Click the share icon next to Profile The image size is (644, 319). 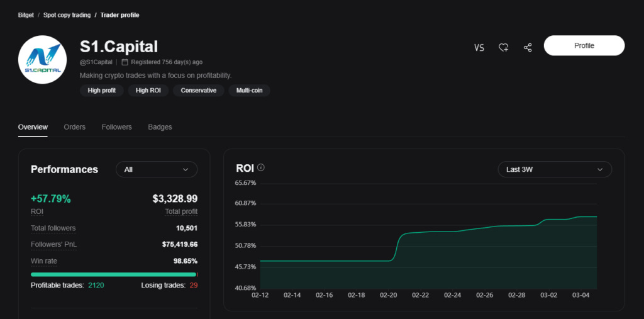[x=528, y=48]
